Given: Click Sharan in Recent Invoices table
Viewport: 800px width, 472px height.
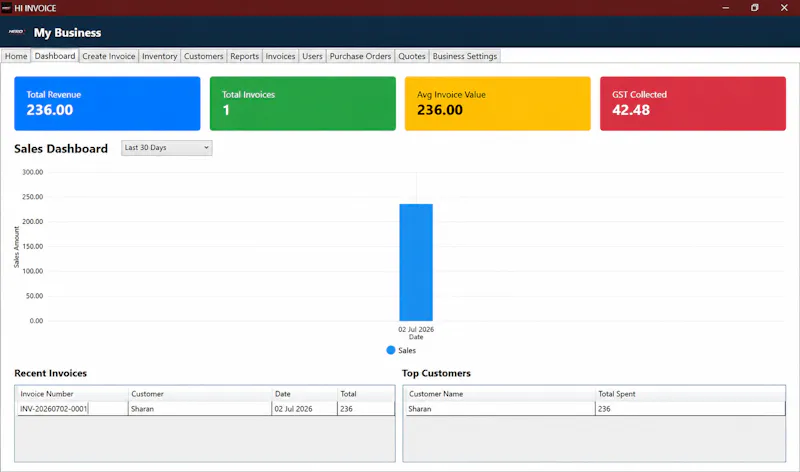Looking at the screenshot, I should pos(200,409).
